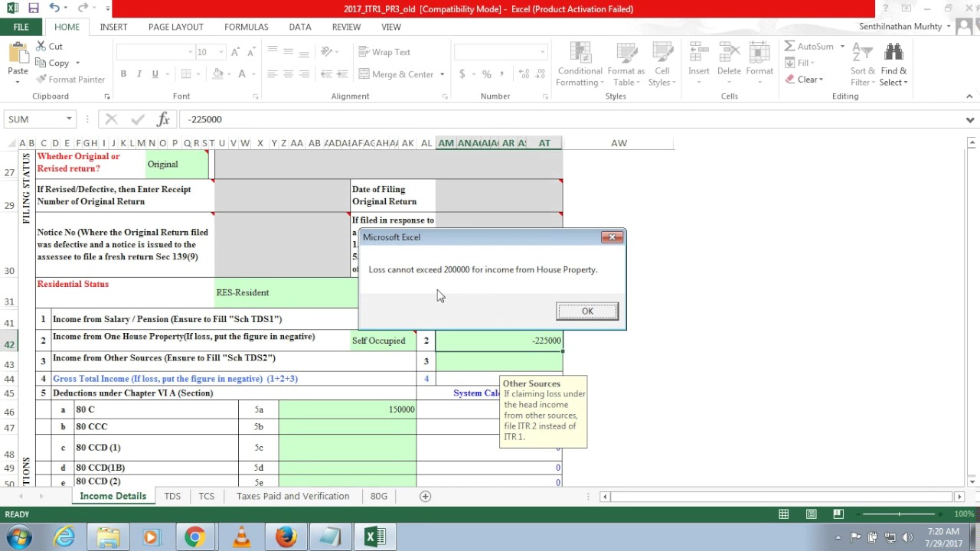The image size is (980, 551).
Task: Click the Insert Function fx icon
Action: (163, 119)
